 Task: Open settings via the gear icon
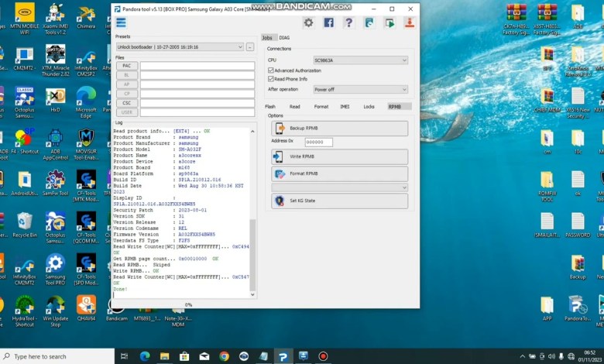pyautogui.click(x=308, y=23)
